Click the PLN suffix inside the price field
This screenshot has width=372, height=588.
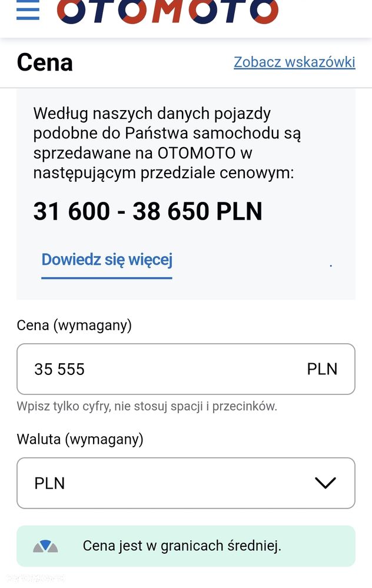pyautogui.click(x=322, y=369)
